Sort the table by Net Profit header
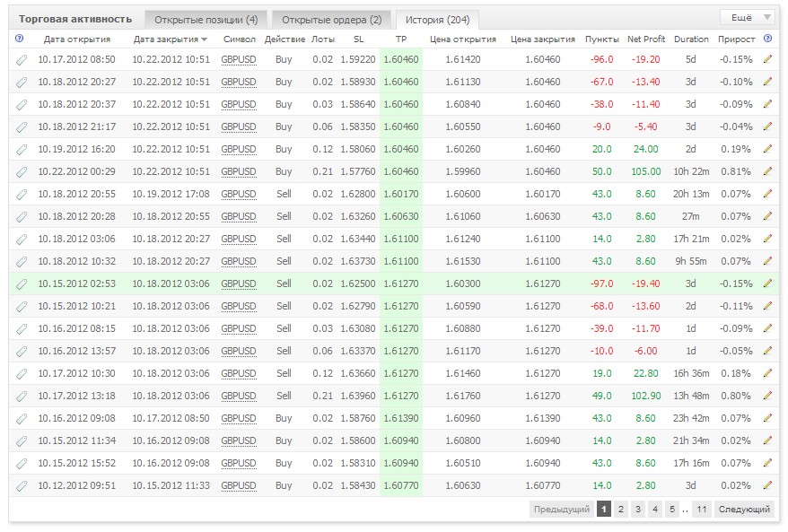Image resolution: width=788 pixels, height=532 pixels. (646, 39)
